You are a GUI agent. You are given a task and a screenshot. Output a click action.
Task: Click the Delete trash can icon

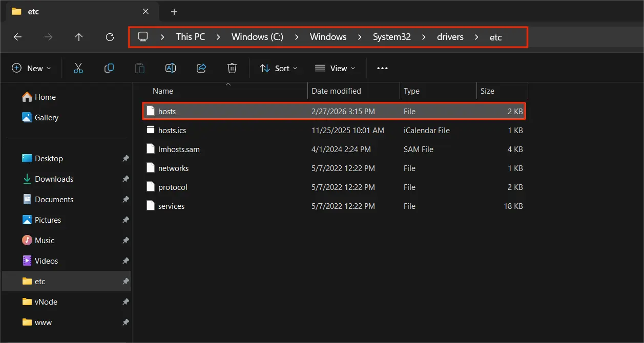pyautogui.click(x=232, y=68)
